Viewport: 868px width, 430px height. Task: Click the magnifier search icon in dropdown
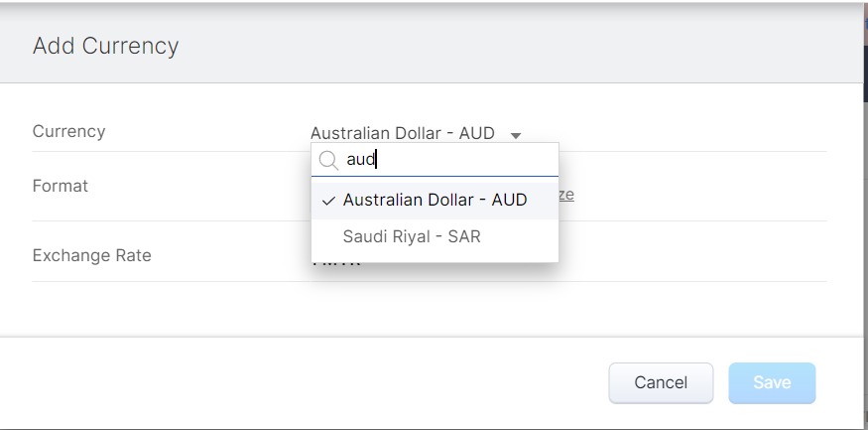(328, 160)
